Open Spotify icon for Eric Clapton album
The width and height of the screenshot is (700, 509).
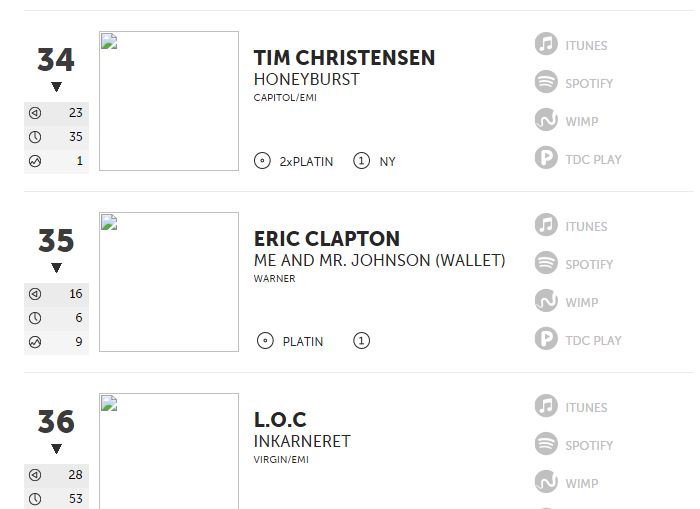546,263
